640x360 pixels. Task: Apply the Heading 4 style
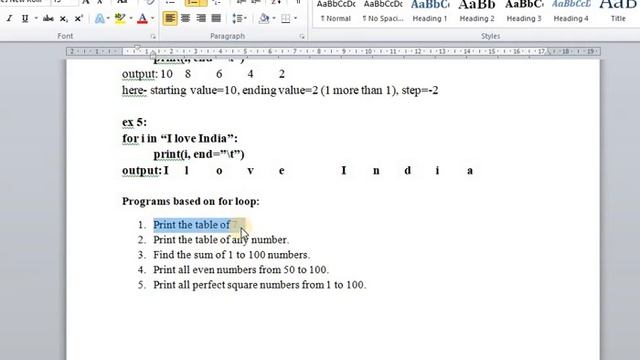(x=571, y=12)
